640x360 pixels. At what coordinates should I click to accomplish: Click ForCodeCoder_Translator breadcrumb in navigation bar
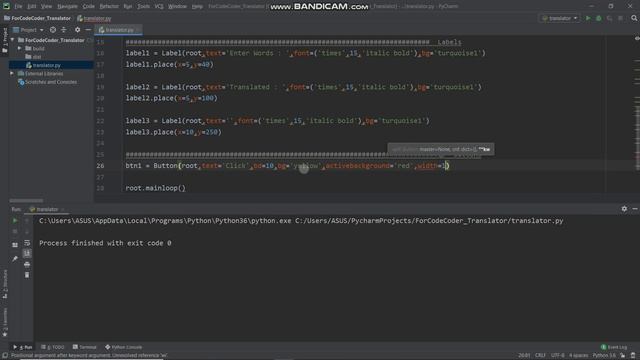click(37, 18)
